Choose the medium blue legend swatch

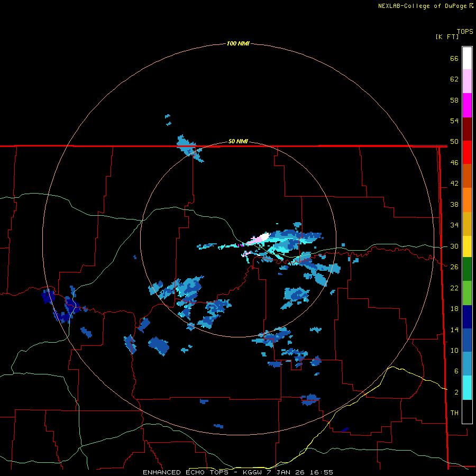[x=467, y=340]
